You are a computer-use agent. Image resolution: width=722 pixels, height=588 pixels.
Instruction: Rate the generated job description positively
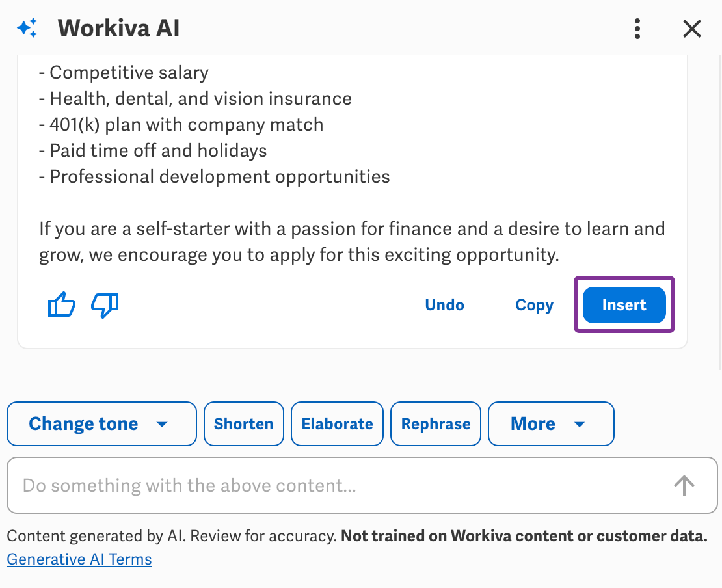tap(61, 304)
